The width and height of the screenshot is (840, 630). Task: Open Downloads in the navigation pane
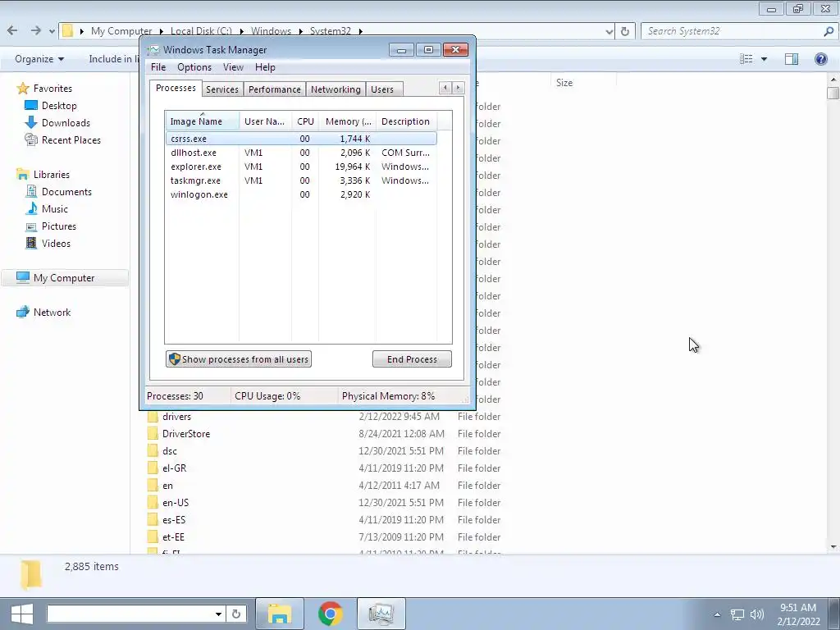pos(66,123)
